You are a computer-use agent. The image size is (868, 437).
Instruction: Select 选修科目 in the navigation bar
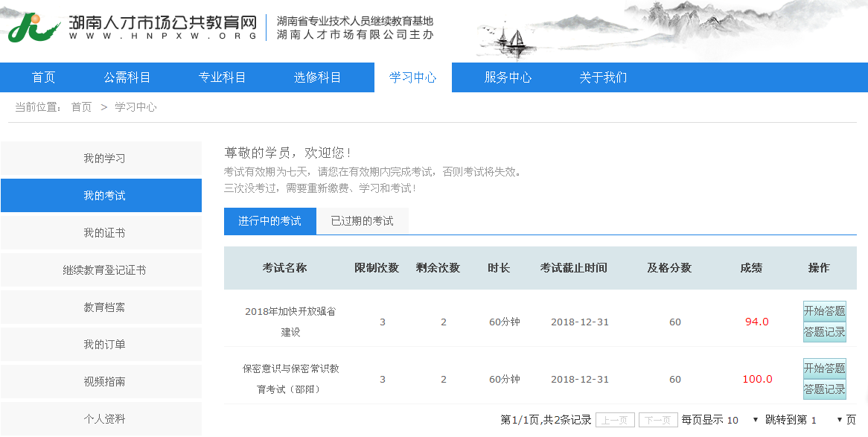pyautogui.click(x=317, y=77)
